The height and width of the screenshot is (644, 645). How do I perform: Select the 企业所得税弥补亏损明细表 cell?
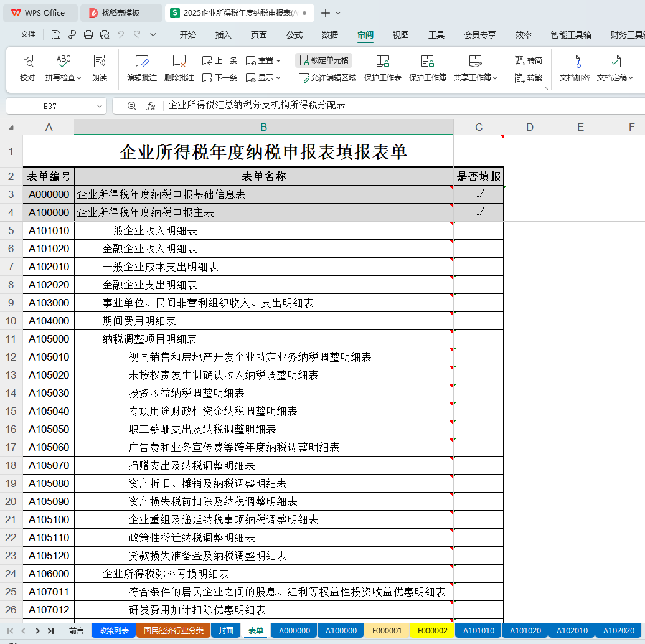[x=264, y=574]
